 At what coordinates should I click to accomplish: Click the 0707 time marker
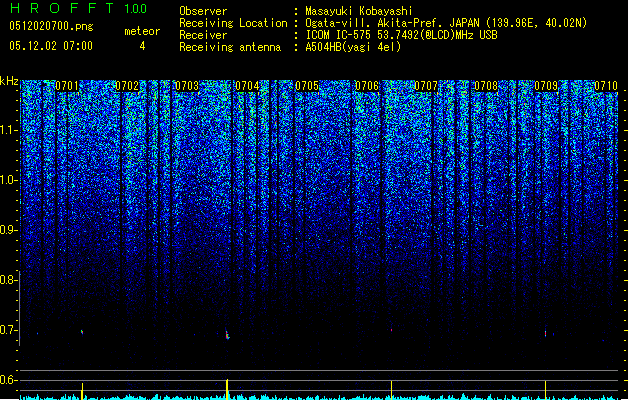pos(426,86)
